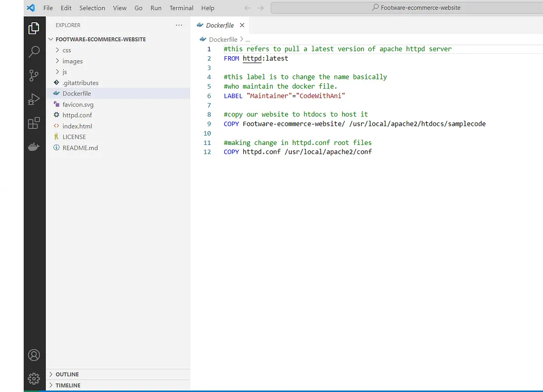This screenshot has width=543, height=392.
Task: Click the index.html file icon
Action: point(56,126)
